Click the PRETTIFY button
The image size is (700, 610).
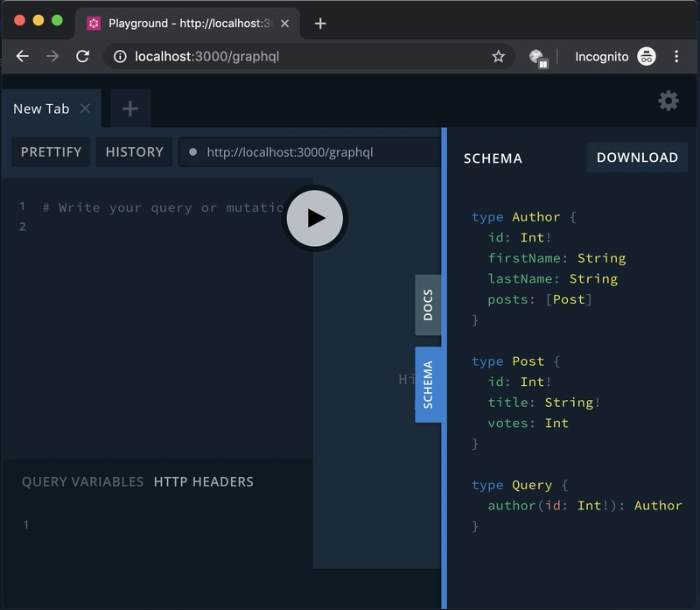[51, 151]
